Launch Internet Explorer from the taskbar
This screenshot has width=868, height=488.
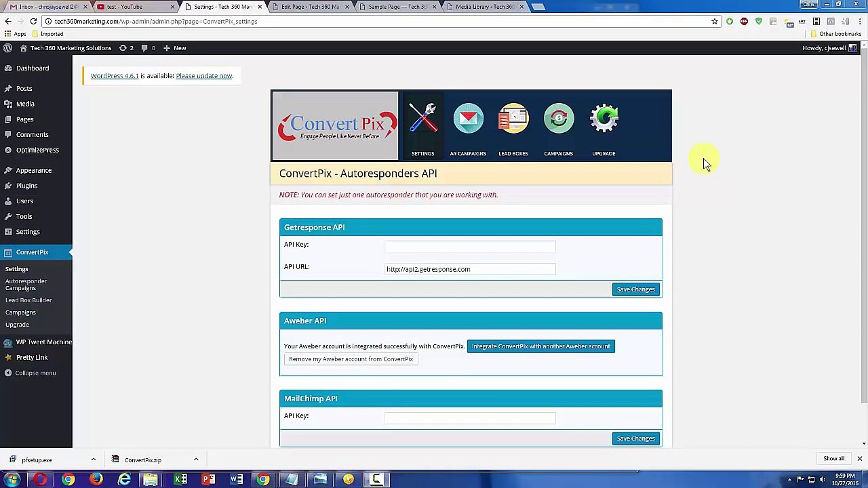[124, 480]
